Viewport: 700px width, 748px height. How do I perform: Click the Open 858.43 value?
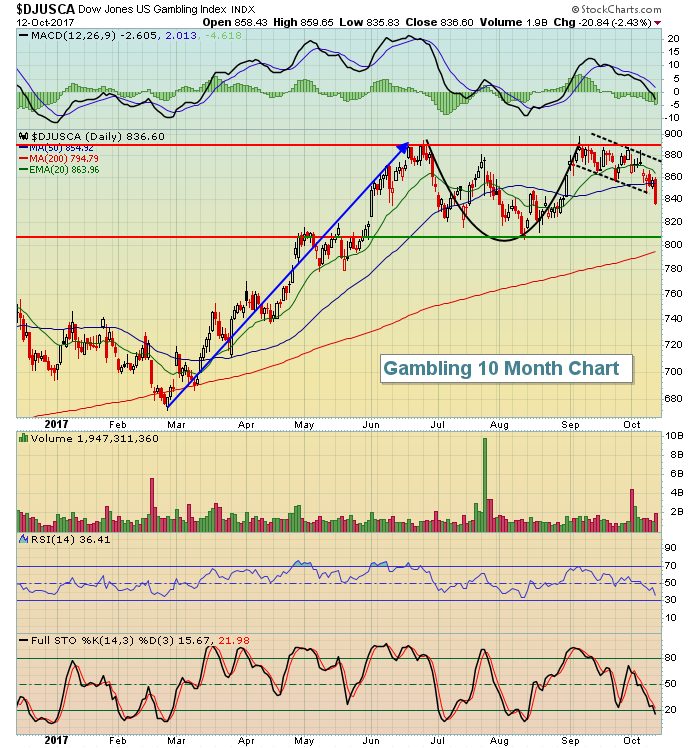tap(236, 22)
